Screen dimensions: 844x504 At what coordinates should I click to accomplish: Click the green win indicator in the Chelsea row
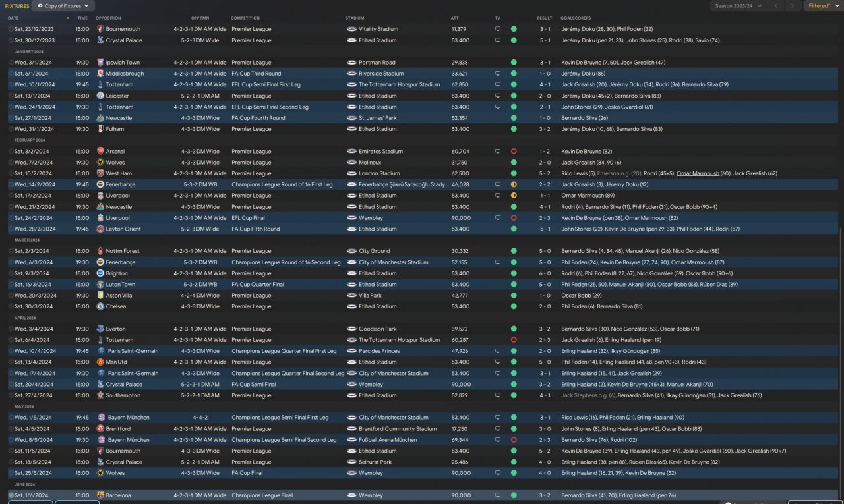tap(514, 306)
